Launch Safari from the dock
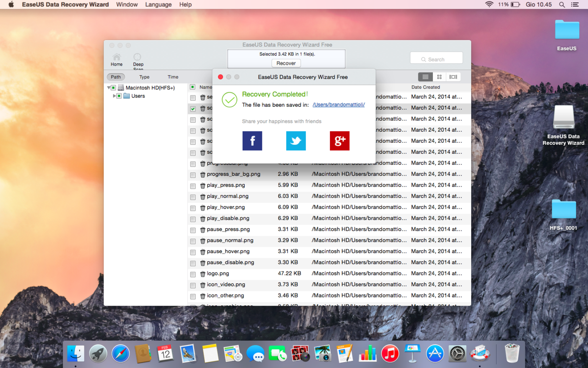 (x=121, y=354)
